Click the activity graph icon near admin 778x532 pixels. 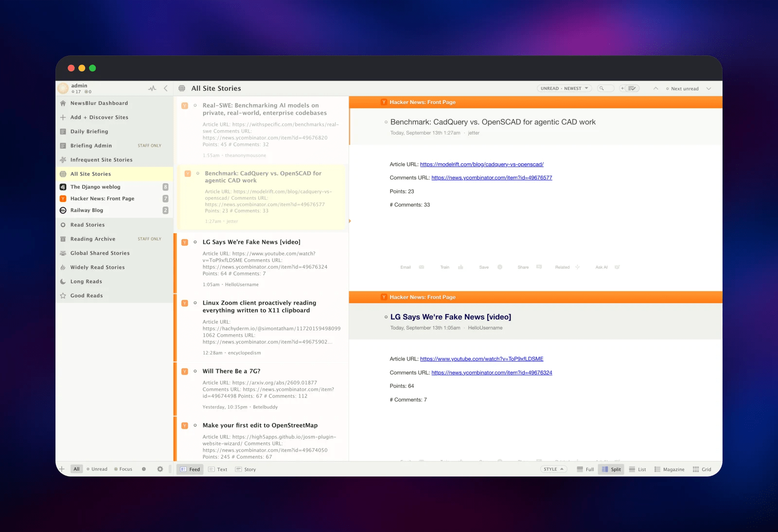pos(152,88)
